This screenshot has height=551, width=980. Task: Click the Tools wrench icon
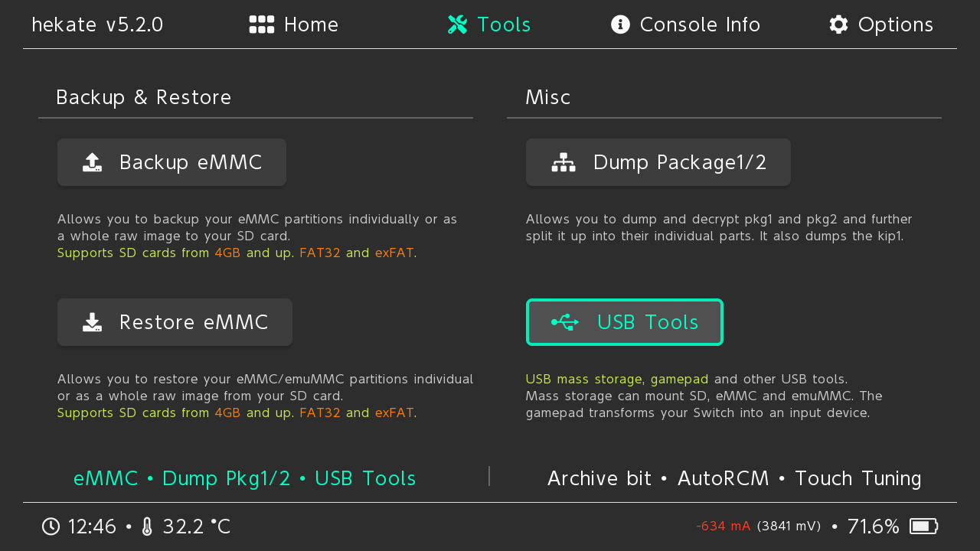(457, 24)
